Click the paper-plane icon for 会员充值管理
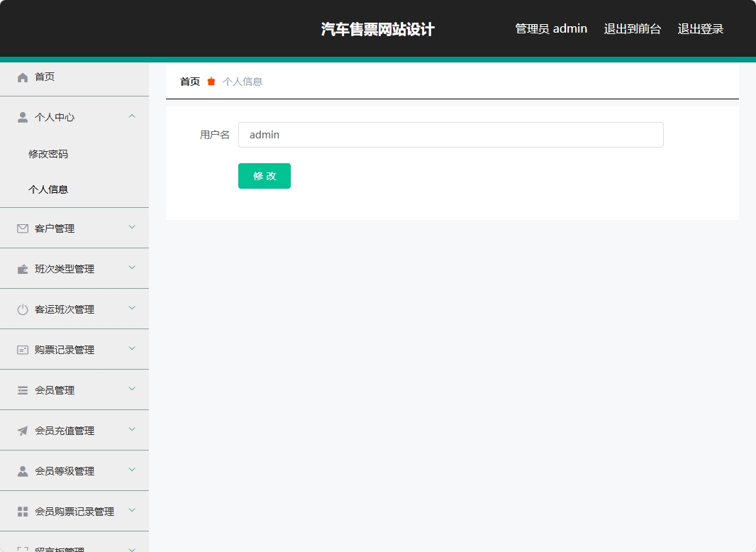The height and width of the screenshot is (552, 756). 21,429
